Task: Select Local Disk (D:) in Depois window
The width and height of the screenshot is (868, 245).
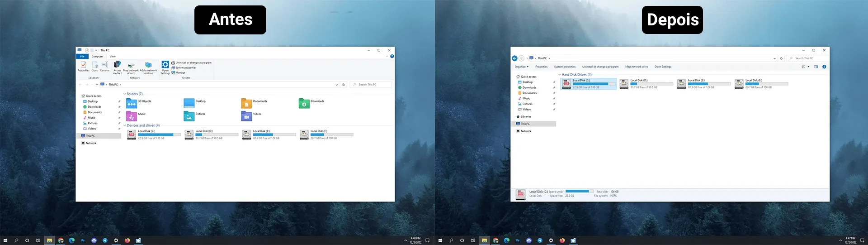Action: (x=646, y=84)
